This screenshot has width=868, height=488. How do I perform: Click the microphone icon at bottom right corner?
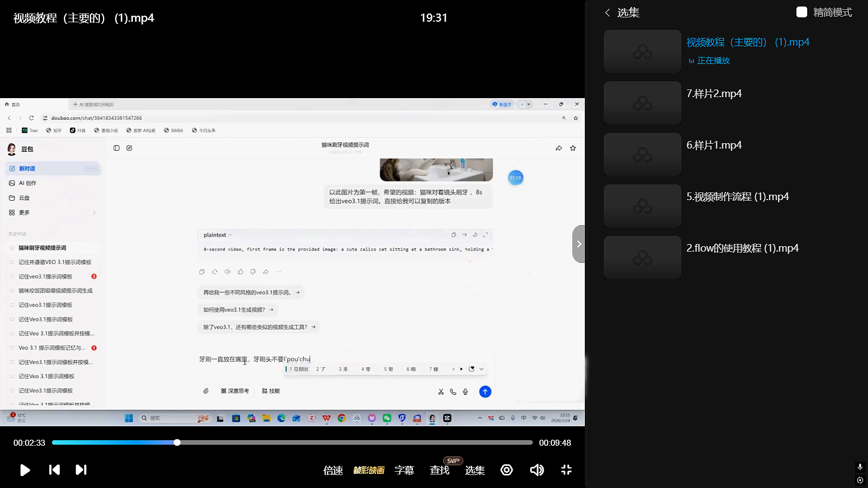point(860,467)
